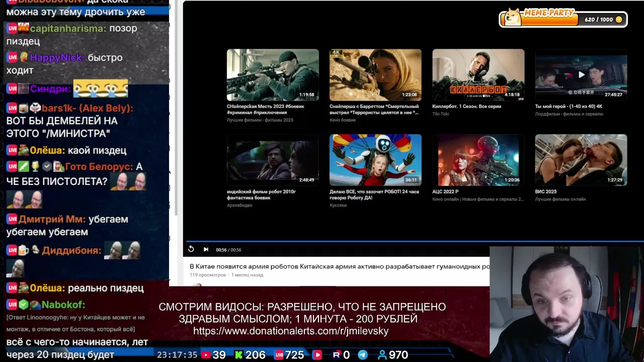Click the ВИС 2025 title

(546, 192)
